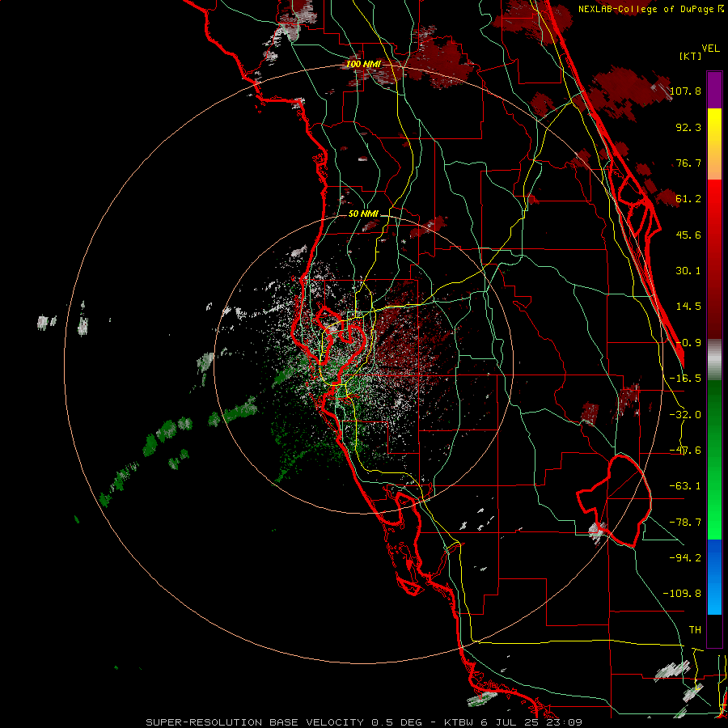Viewport: 728px width, 728px height.
Task: Click the -109.8 velocity scale value
Action: pyautogui.click(x=682, y=594)
